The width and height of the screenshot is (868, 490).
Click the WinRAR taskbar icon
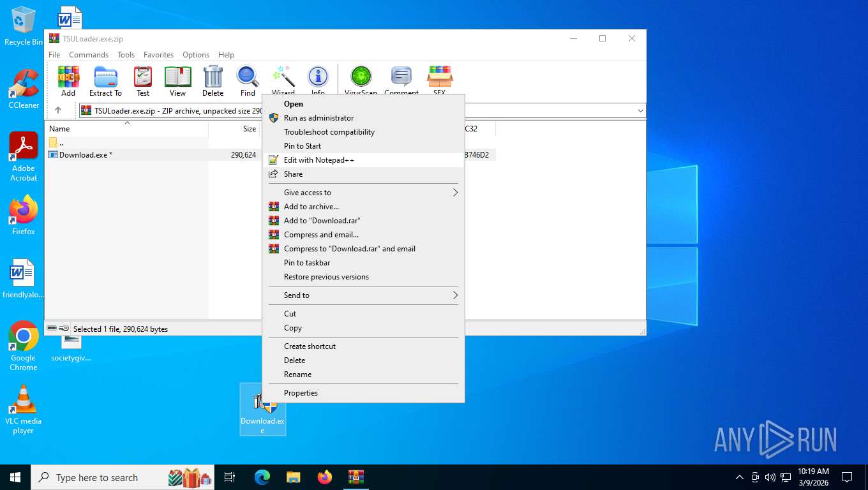click(x=356, y=477)
